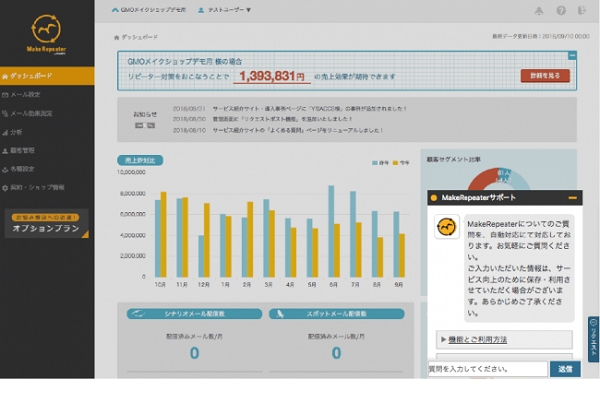The width and height of the screenshot is (600, 400).
Task: Click the GMOメイクショップデモ用 shop name in the header
Action: point(149,10)
